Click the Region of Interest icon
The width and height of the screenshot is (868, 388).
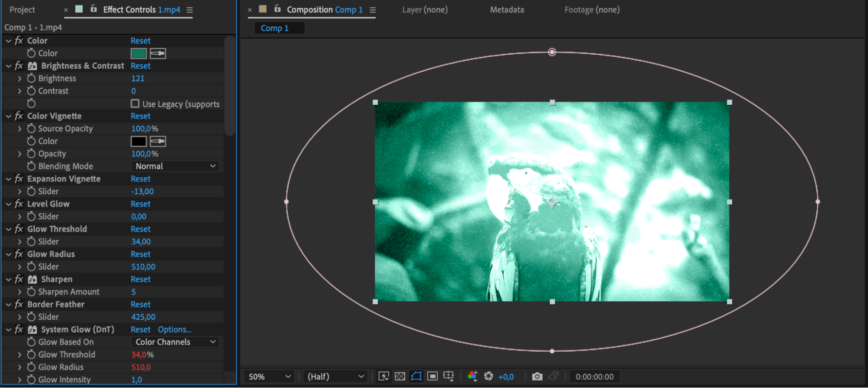point(432,376)
